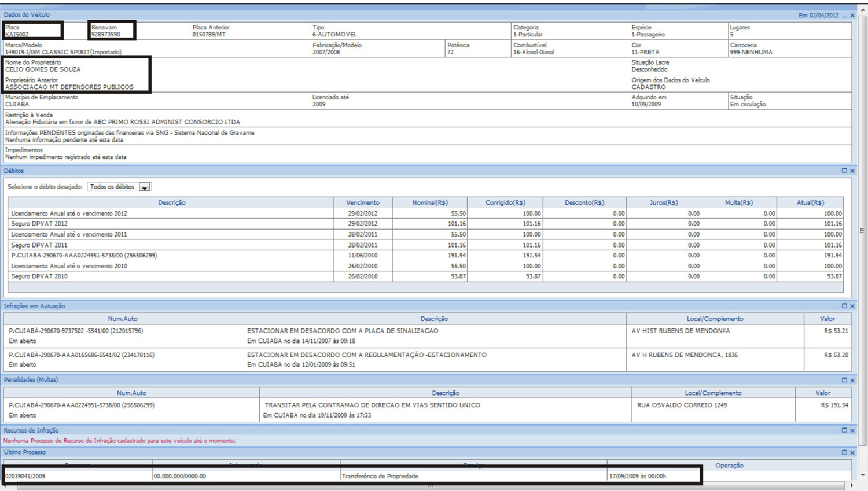Click Placa Anterior value 0150789/MT

(x=209, y=35)
